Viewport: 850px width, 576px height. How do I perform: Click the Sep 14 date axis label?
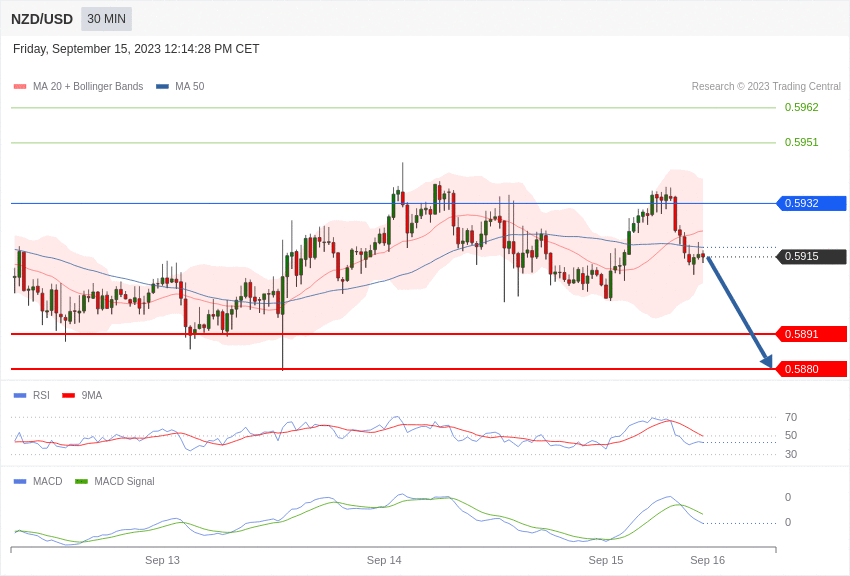(384, 560)
